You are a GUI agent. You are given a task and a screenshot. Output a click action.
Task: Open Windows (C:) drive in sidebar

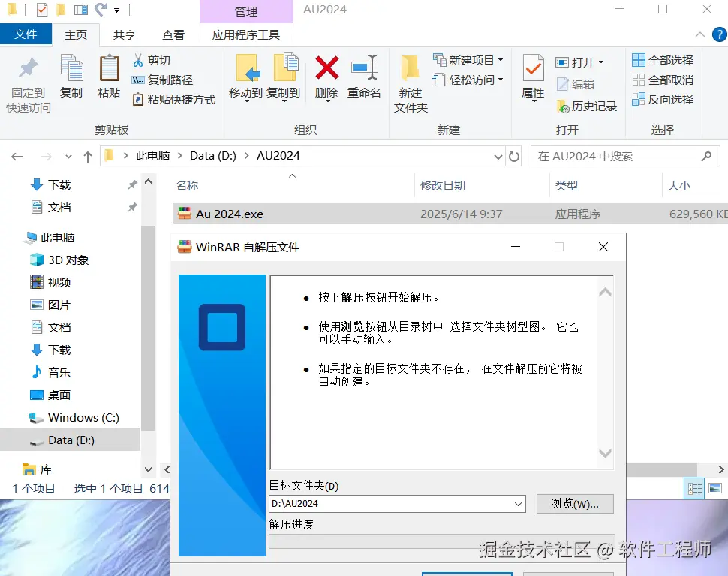click(83, 417)
